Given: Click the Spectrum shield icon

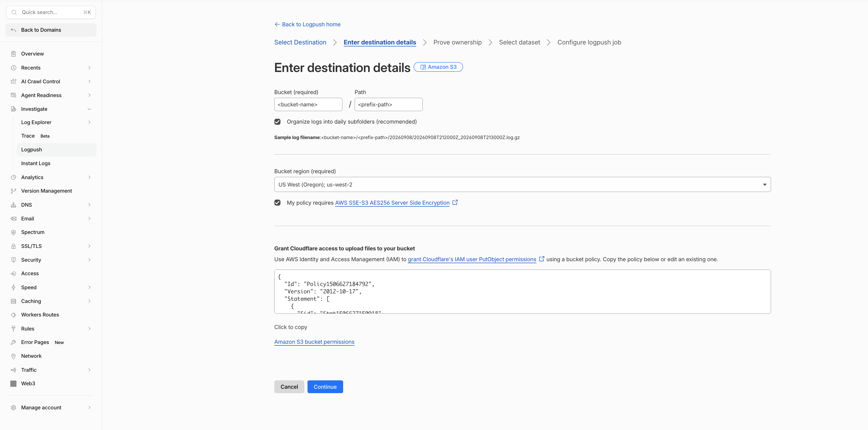Looking at the screenshot, I should click(x=14, y=232).
